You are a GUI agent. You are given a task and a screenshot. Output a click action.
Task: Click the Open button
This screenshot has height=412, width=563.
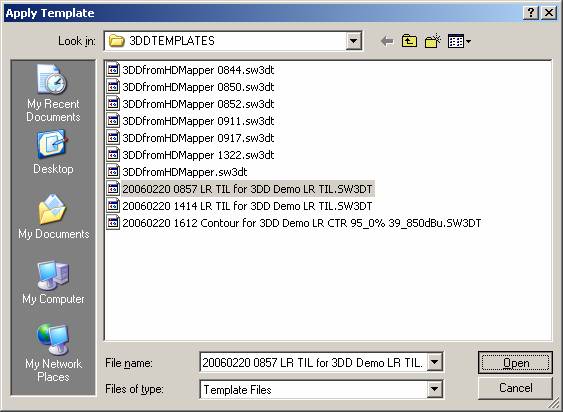pos(515,363)
